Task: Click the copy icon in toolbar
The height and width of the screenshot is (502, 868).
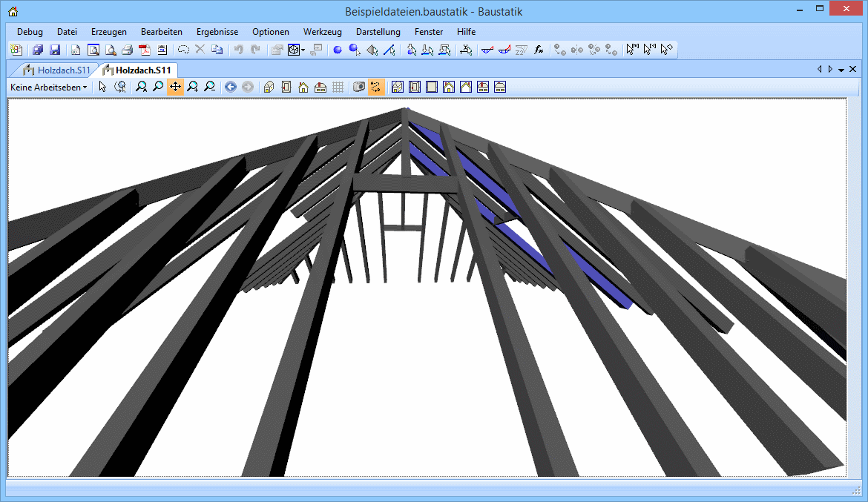Action: tap(217, 50)
